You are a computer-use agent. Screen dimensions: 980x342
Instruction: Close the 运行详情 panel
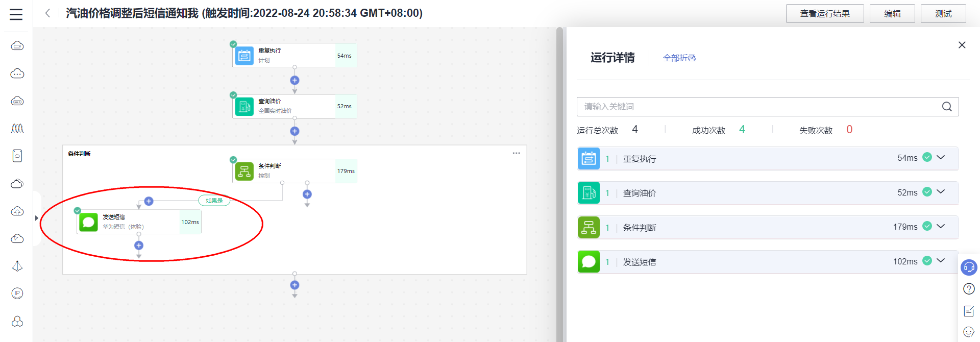tap(962, 45)
